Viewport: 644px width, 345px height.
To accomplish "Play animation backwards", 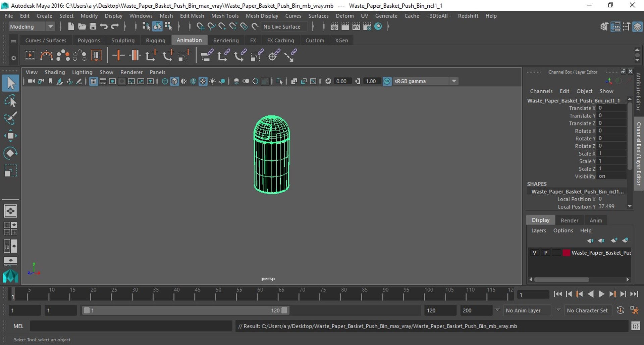I will pyautogui.click(x=591, y=294).
